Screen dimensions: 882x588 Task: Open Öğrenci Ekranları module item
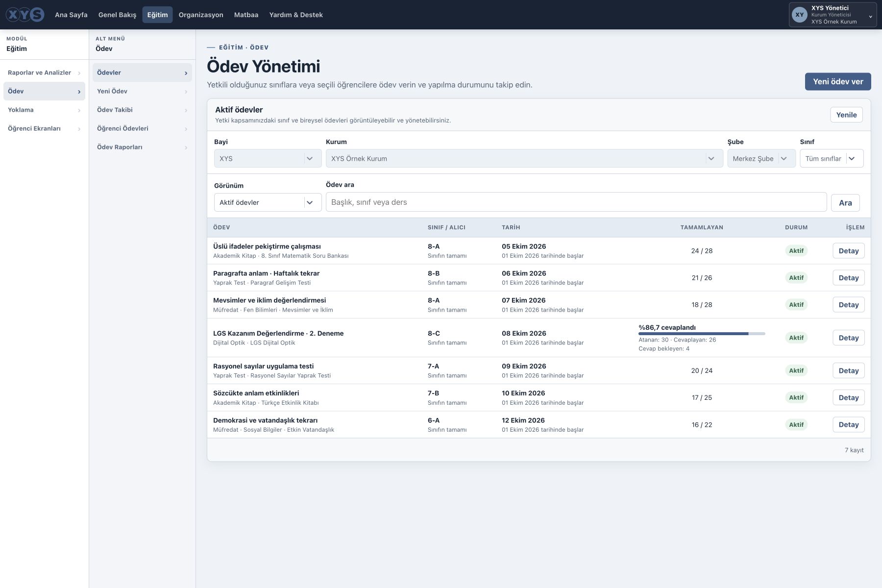44,128
